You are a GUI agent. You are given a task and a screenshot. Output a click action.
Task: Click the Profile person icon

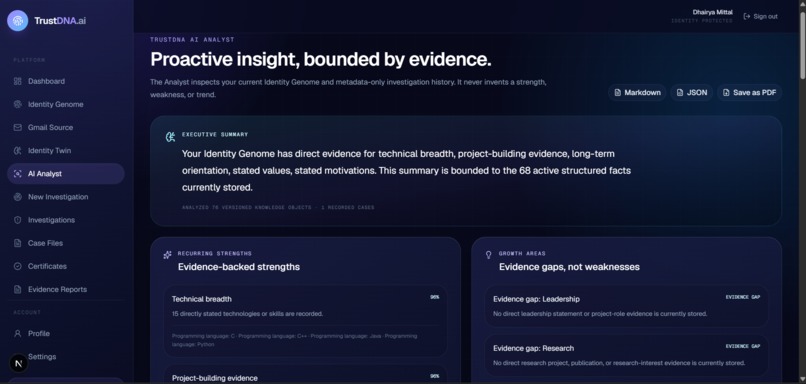click(17, 334)
